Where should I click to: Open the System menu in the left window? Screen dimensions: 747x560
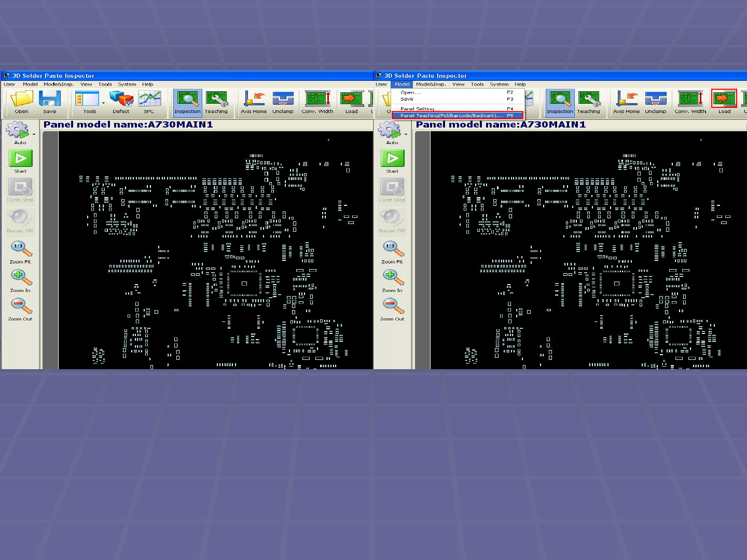[x=127, y=84]
